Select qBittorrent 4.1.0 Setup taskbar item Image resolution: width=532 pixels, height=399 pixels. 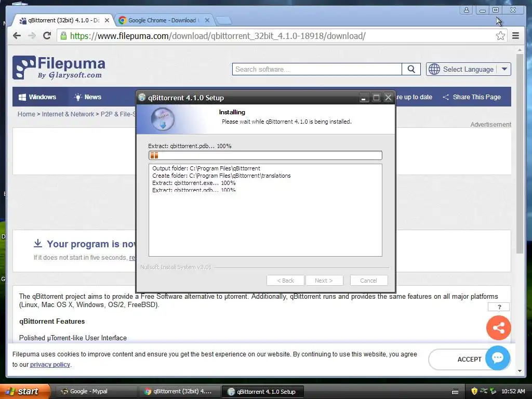(x=262, y=392)
